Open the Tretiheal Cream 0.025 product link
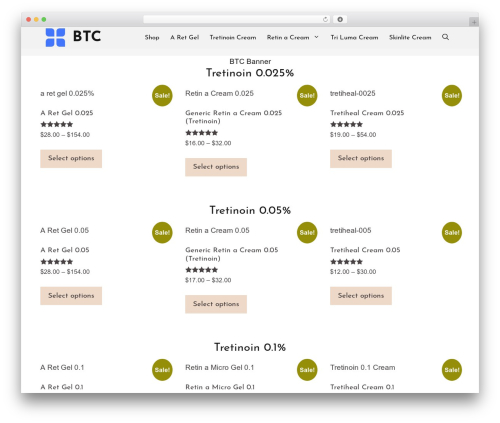This screenshot has width=500, height=423. point(367,113)
